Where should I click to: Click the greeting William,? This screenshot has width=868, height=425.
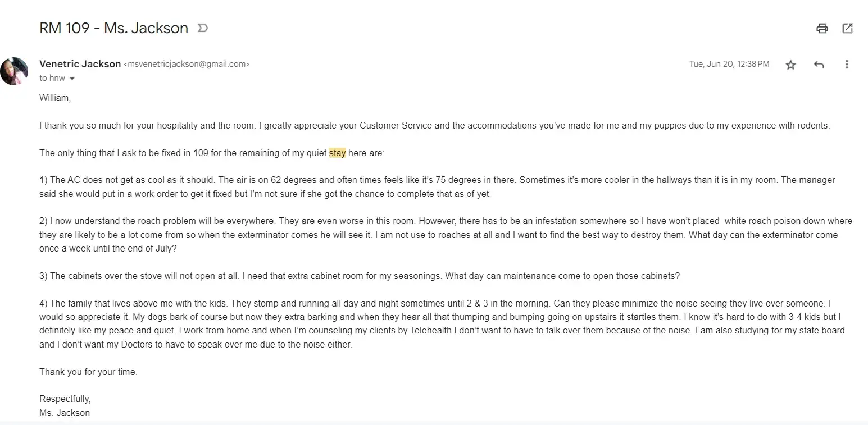54,98
